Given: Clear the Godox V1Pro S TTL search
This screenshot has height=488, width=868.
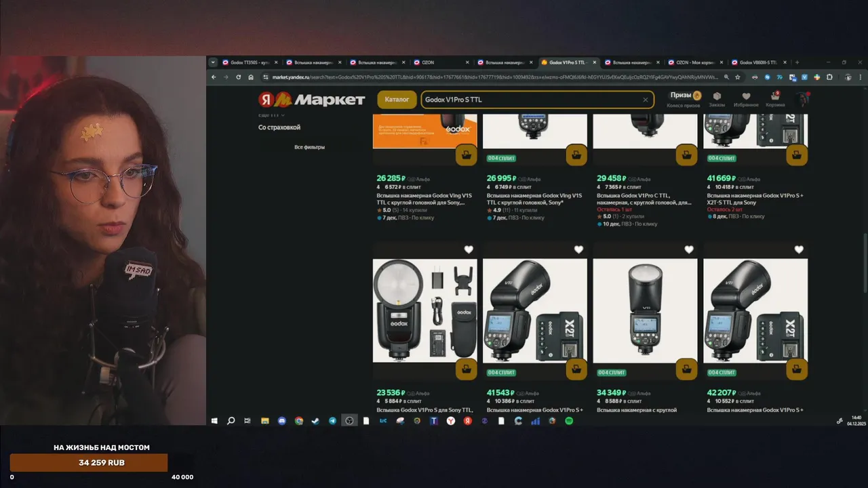Looking at the screenshot, I should point(645,100).
